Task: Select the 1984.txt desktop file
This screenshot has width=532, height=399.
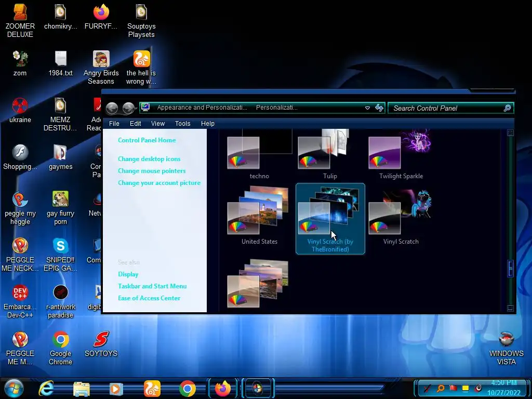Action: click(60, 63)
